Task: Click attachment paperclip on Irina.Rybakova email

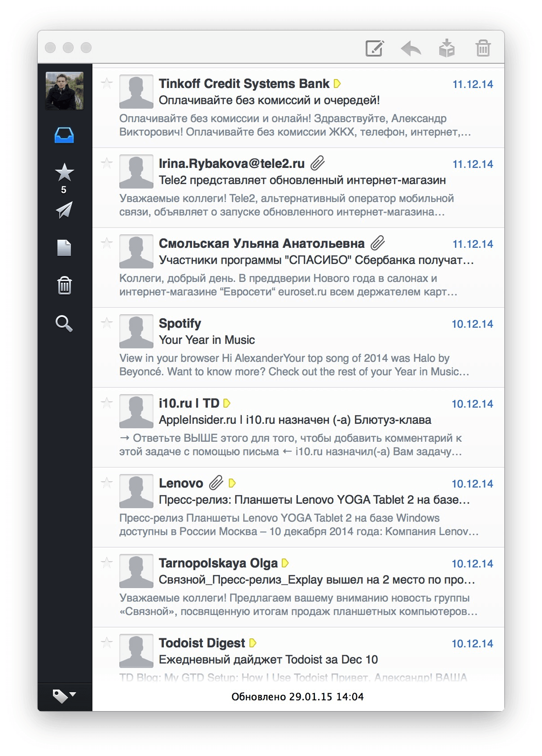Action: click(317, 163)
